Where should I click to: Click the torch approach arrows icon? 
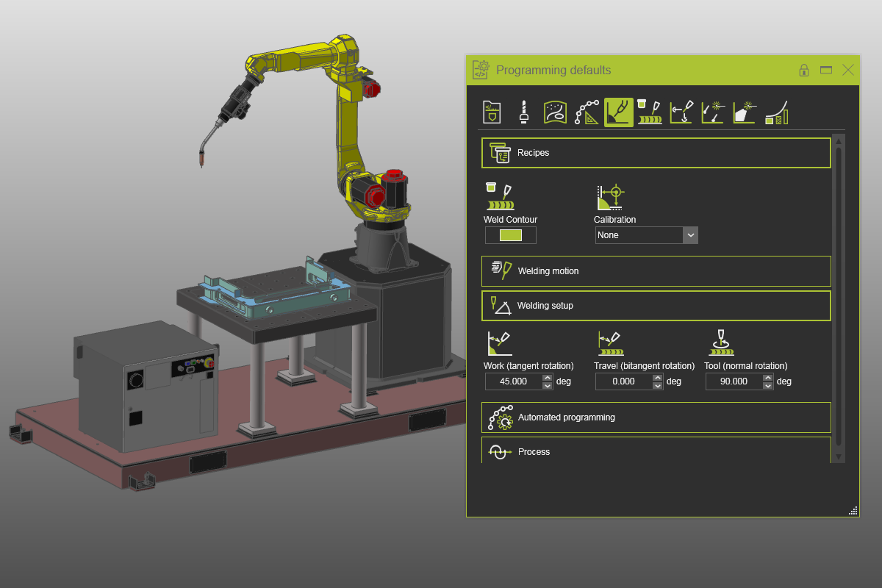pos(682,112)
